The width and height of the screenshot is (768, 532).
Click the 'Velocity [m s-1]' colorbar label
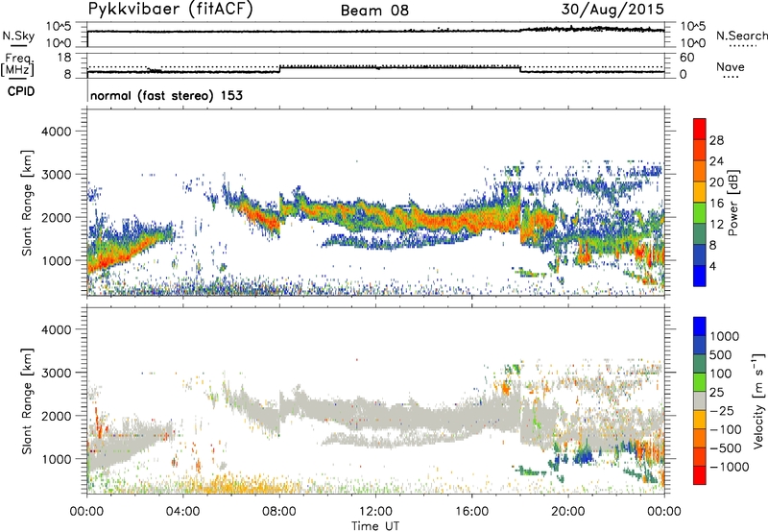tap(758, 400)
